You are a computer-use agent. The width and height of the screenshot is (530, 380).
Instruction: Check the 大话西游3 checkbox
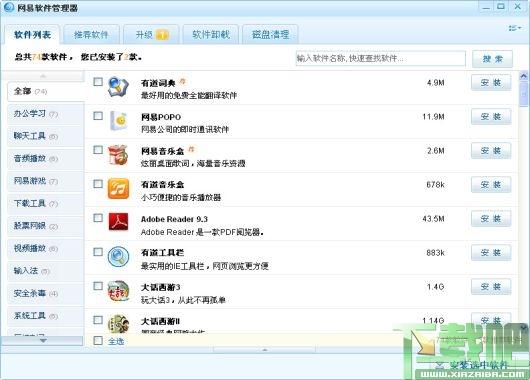coord(98,286)
